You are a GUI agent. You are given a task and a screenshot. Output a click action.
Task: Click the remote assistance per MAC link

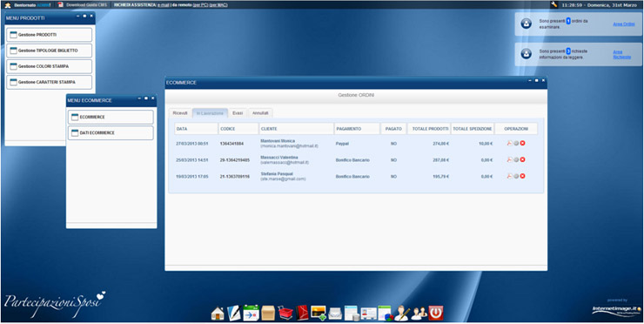(218, 5)
